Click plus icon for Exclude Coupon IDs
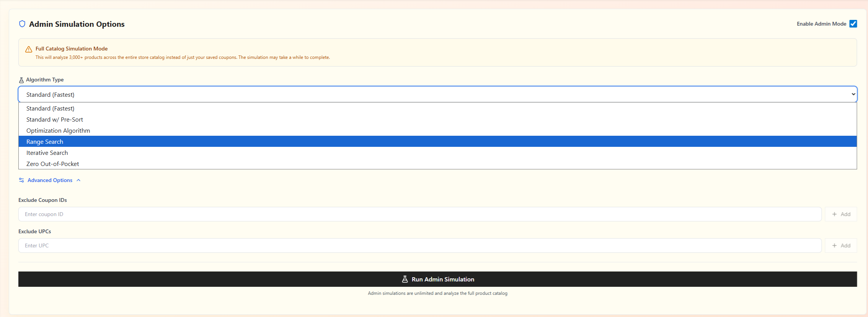The width and height of the screenshot is (868, 317). click(x=834, y=214)
